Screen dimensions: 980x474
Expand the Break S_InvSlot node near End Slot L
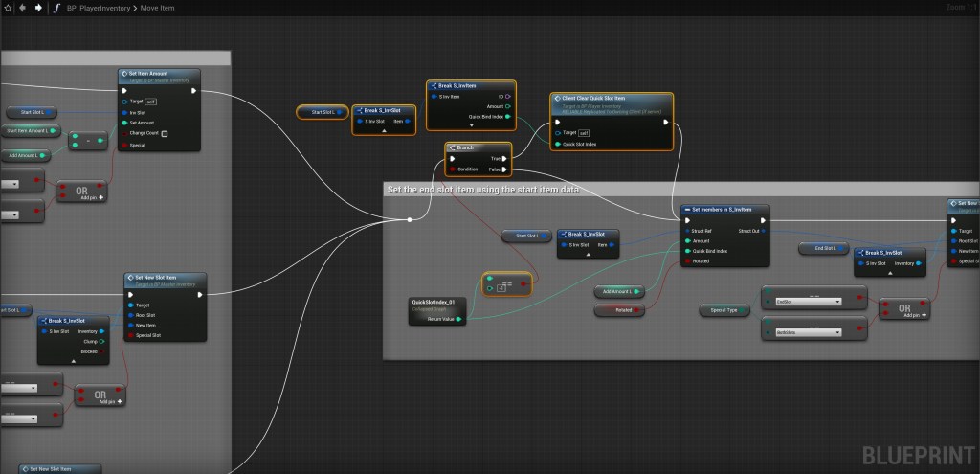(891, 272)
